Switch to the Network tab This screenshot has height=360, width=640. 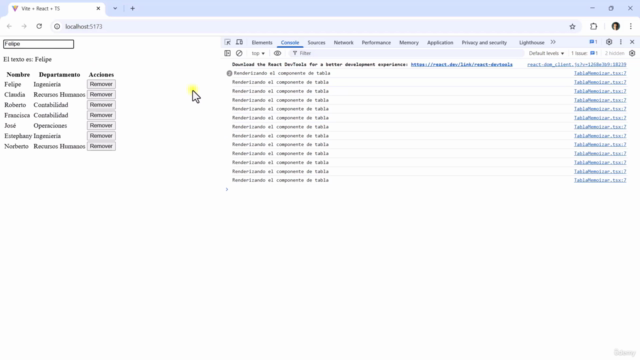pyautogui.click(x=343, y=42)
